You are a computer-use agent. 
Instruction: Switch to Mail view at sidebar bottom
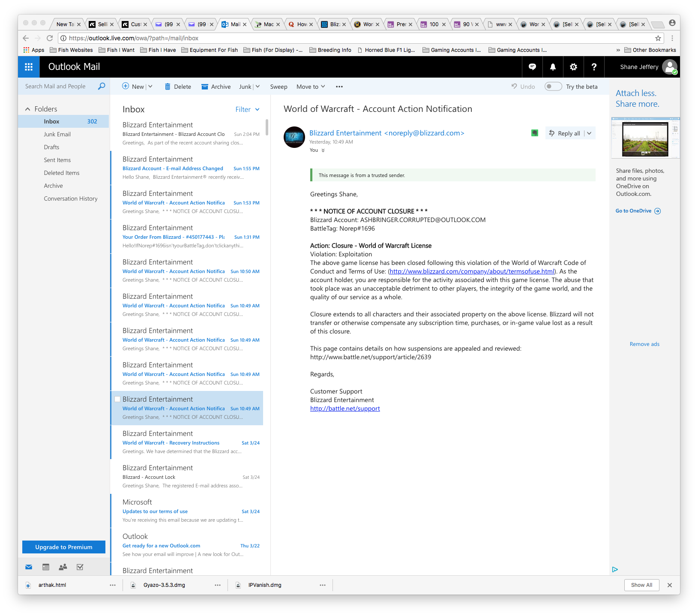click(x=29, y=567)
